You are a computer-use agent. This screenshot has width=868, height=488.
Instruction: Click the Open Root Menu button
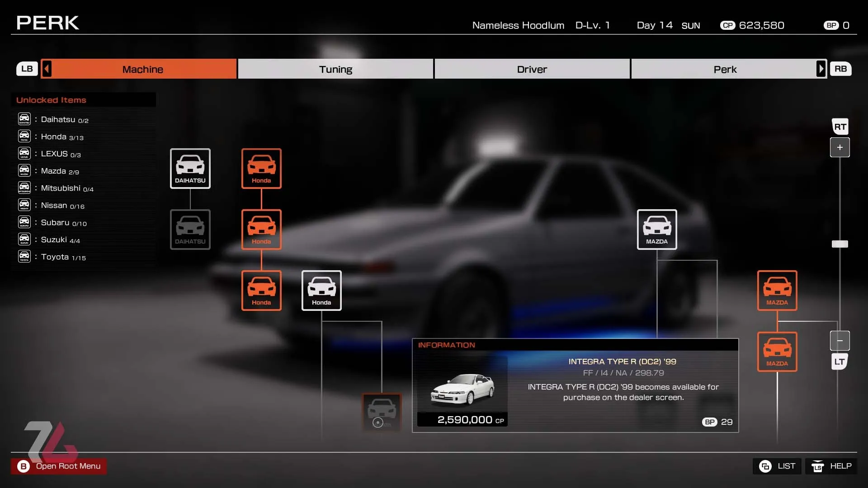click(x=59, y=466)
